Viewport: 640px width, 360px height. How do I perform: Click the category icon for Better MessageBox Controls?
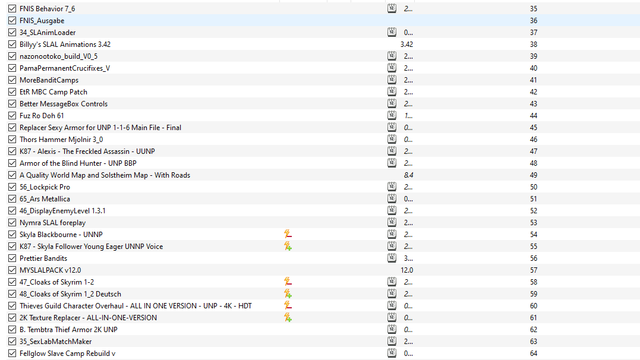tap(391, 103)
